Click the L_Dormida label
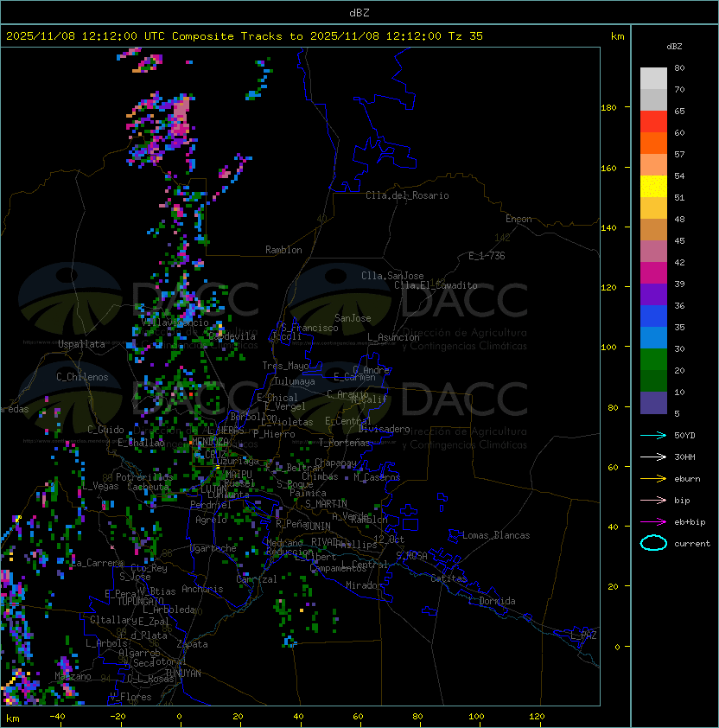Viewport: 719px width, 728px height. point(492,601)
